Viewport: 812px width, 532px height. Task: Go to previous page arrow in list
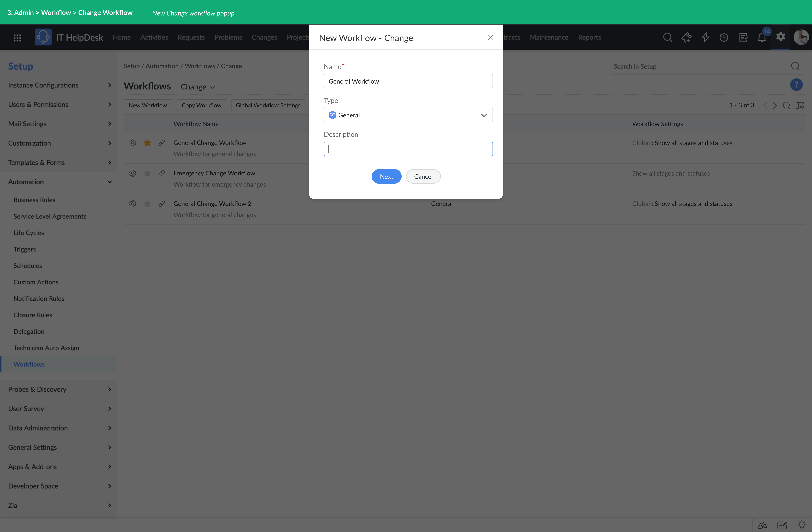click(765, 105)
